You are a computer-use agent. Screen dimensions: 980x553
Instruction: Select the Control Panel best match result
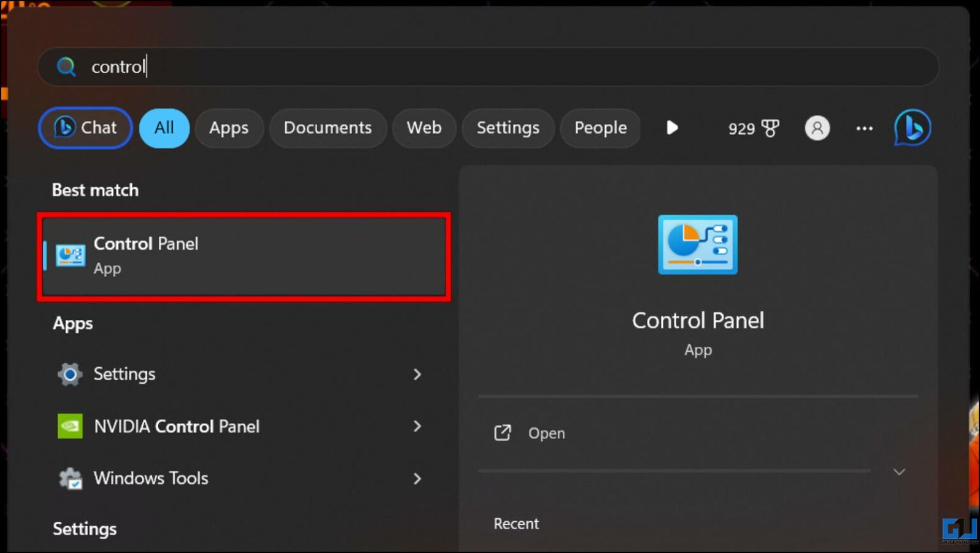pos(244,255)
